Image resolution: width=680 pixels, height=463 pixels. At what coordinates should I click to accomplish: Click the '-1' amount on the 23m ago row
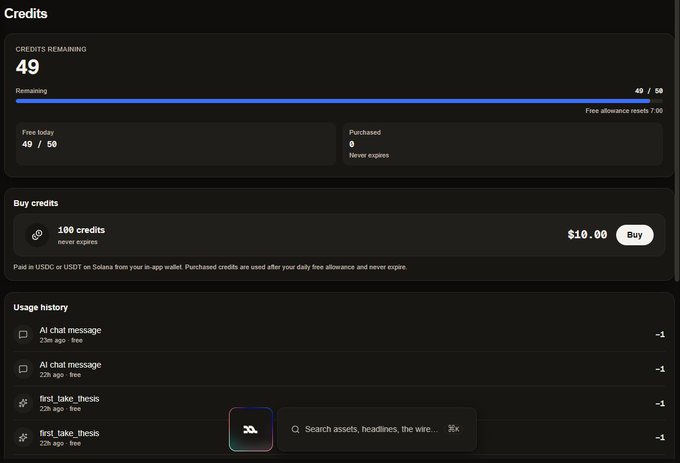click(660, 335)
